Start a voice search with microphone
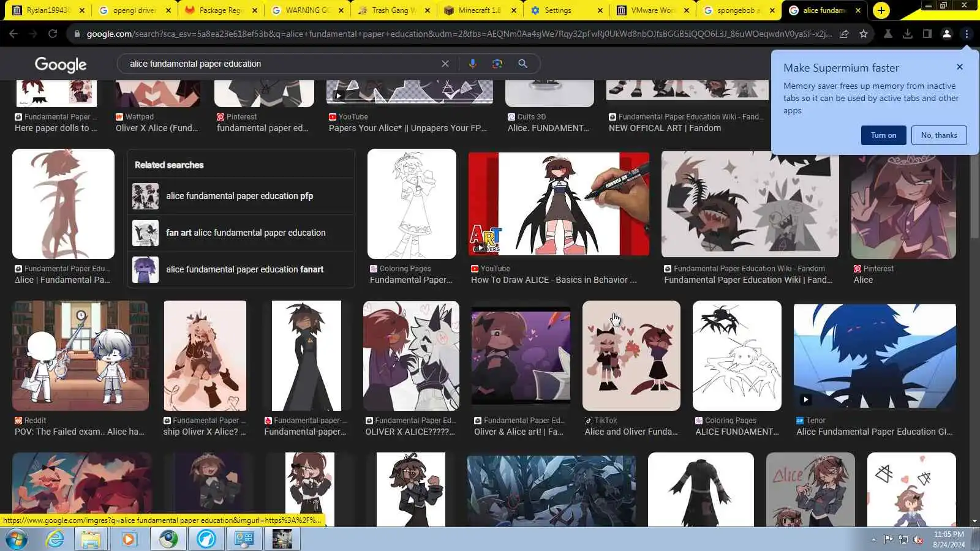Screen dimensions: 980x551 click(472, 64)
